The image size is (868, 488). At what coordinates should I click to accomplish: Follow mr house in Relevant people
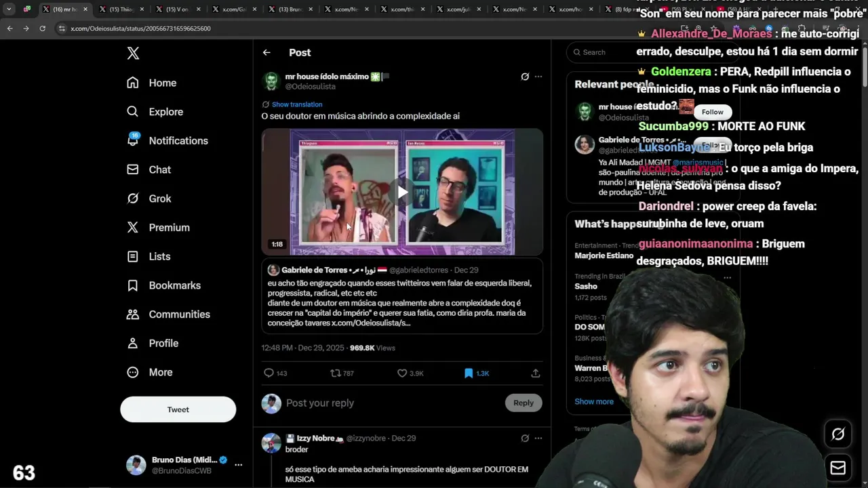pos(713,112)
